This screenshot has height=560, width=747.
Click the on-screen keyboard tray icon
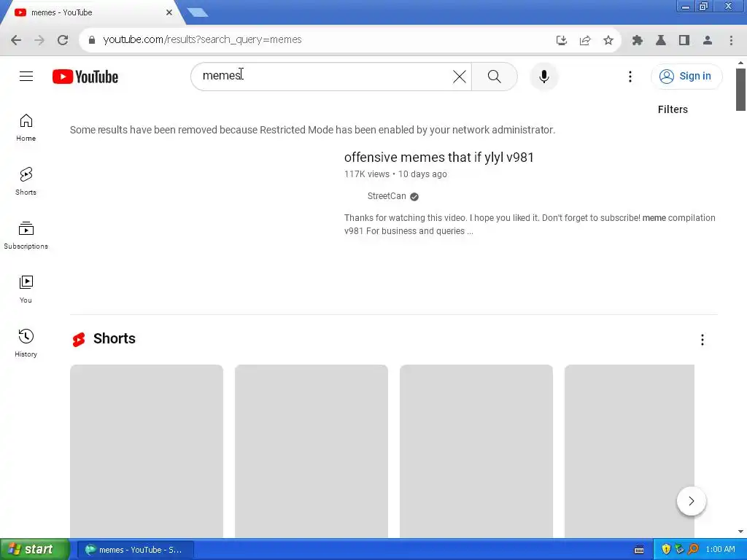(639, 550)
